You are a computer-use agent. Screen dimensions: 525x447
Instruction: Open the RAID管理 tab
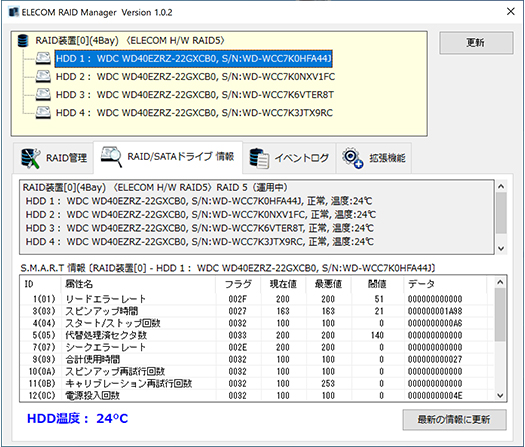54,158
